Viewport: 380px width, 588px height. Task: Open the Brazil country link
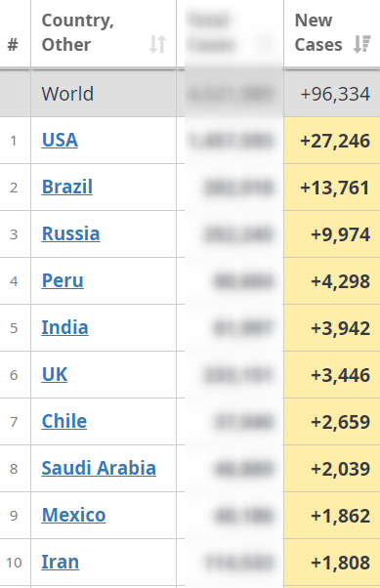(x=67, y=188)
